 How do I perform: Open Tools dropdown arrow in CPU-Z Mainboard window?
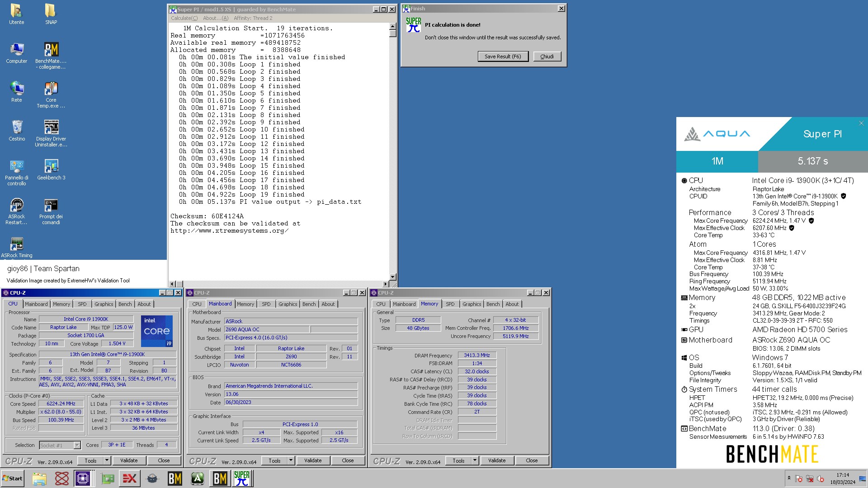291,460
